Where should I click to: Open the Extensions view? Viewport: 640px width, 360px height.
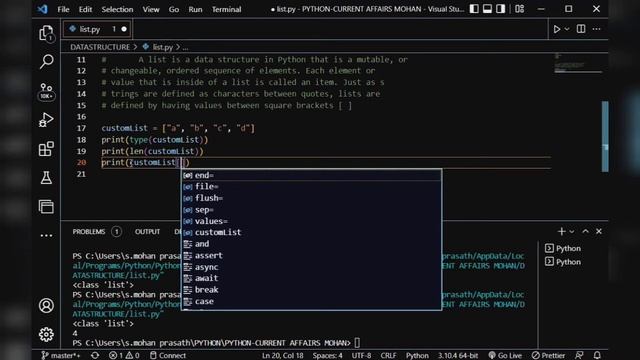46,149
